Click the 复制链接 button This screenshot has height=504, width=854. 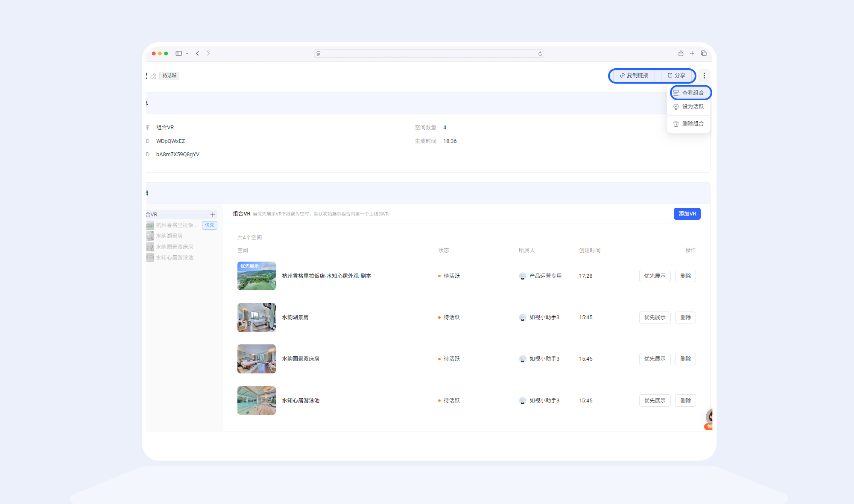[x=634, y=76]
